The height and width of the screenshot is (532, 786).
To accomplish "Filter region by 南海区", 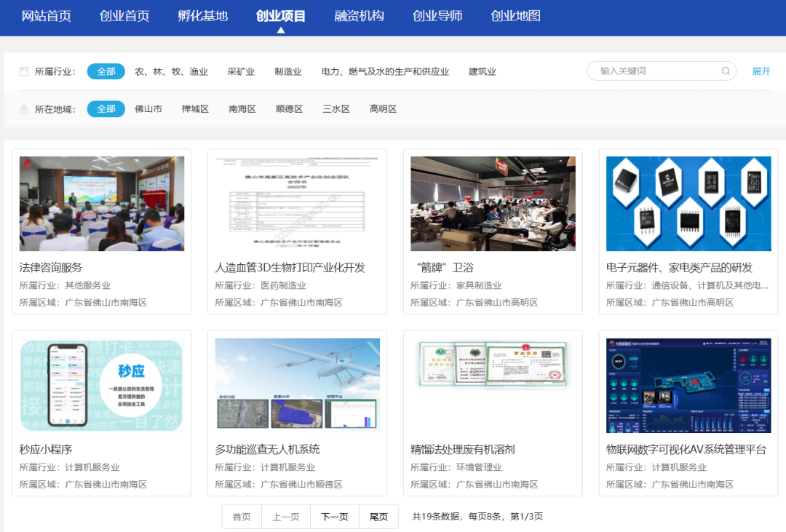I will (x=242, y=109).
